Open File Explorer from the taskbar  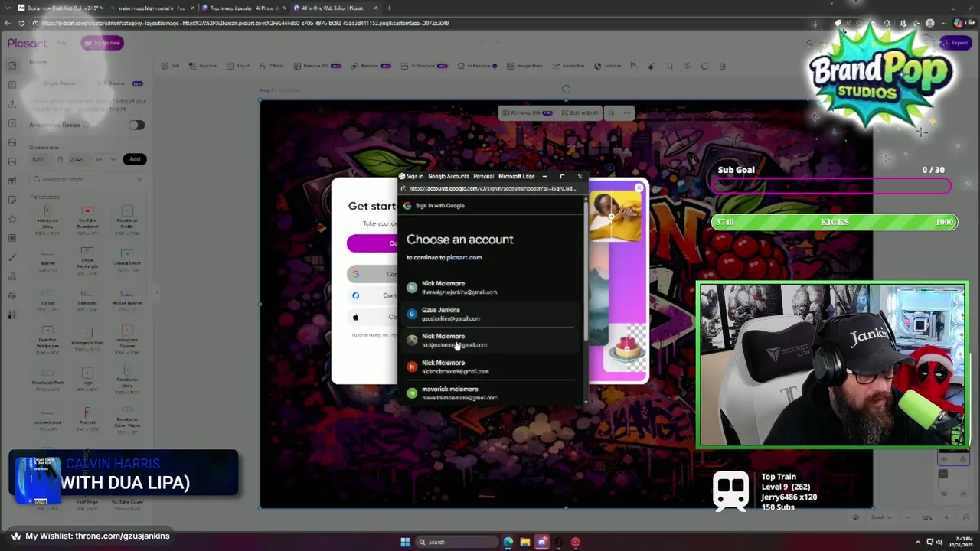pyautogui.click(x=525, y=543)
